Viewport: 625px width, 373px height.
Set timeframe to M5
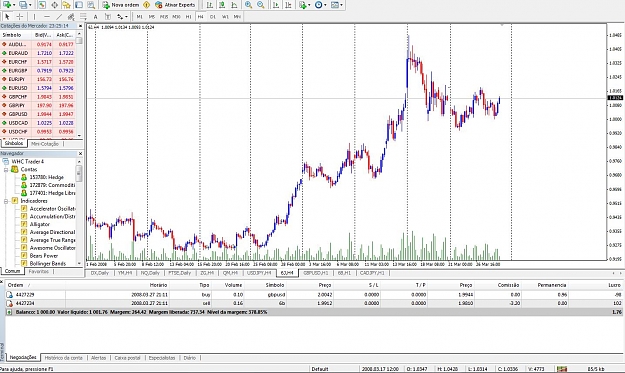point(151,16)
